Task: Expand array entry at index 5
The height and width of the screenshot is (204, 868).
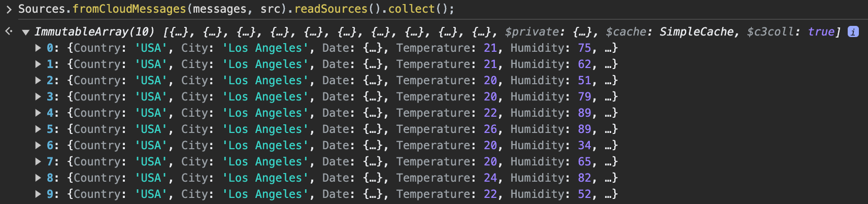Action: tap(38, 129)
